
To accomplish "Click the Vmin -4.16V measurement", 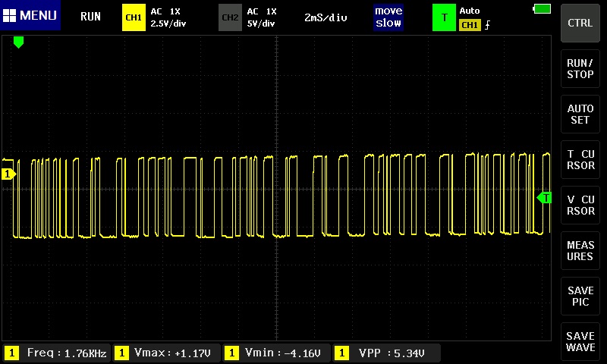I will [277, 353].
